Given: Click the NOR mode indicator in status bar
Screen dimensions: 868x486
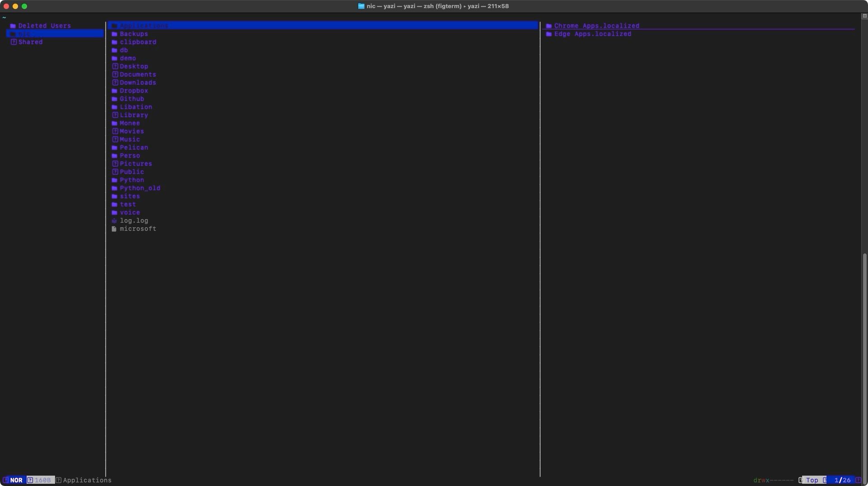Looking at the screenshot, I should (x=16, y=480).
